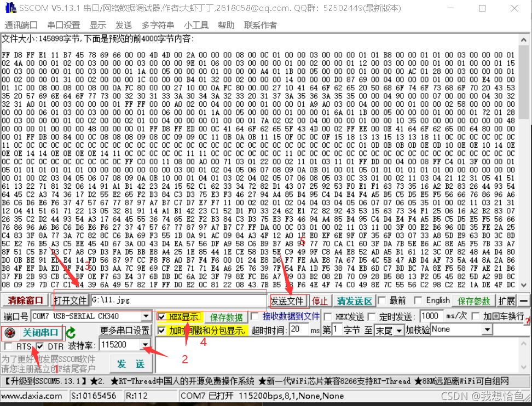Click the receive area scroll-down arrow
Screen dimensions: 532x406
point(524,285)
